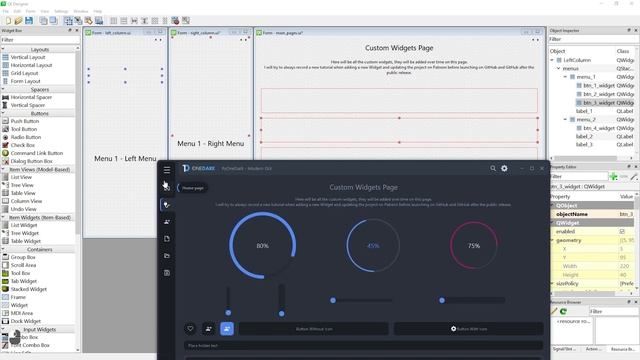The width and height of the screenshot is (640, 360).
Task: Select Vertical Layout in Widget Box
Action: pos(27,57)
